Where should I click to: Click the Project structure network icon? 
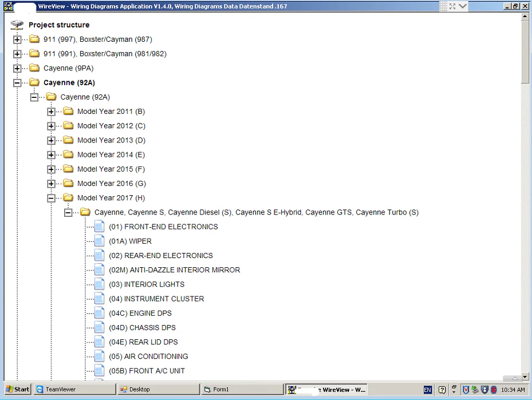[x=17, y=25]
